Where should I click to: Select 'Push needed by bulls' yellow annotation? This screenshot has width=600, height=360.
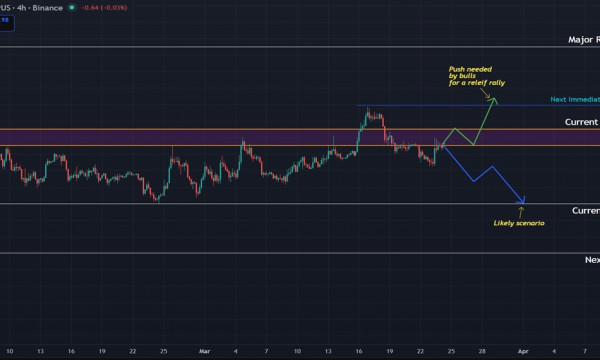pyautogui.click(x=476, y=76)
